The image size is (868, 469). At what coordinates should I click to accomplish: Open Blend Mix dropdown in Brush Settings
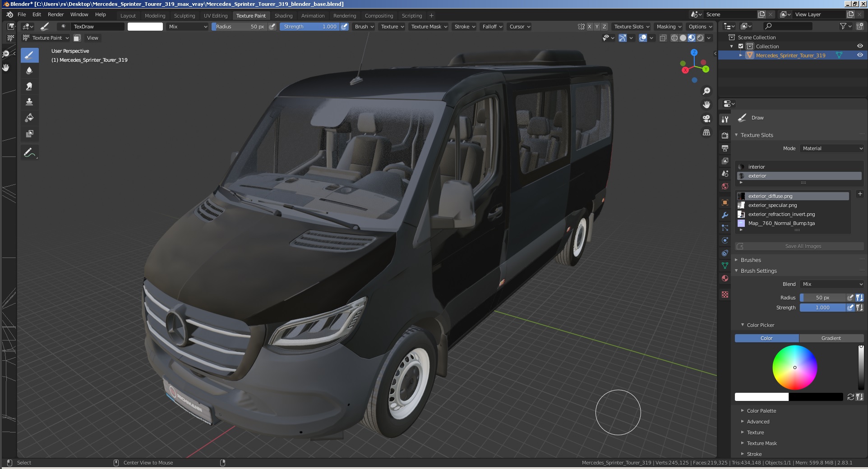click(x=832, y=284)
